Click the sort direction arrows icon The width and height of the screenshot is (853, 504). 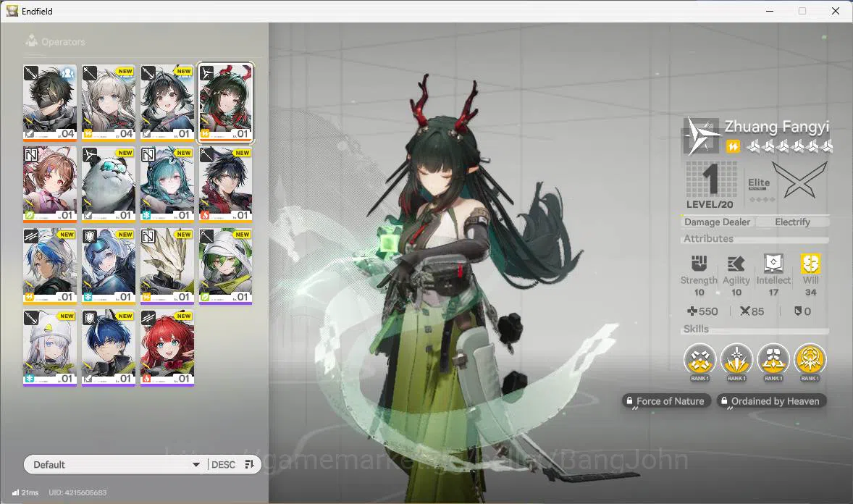[x=249, y=464]
